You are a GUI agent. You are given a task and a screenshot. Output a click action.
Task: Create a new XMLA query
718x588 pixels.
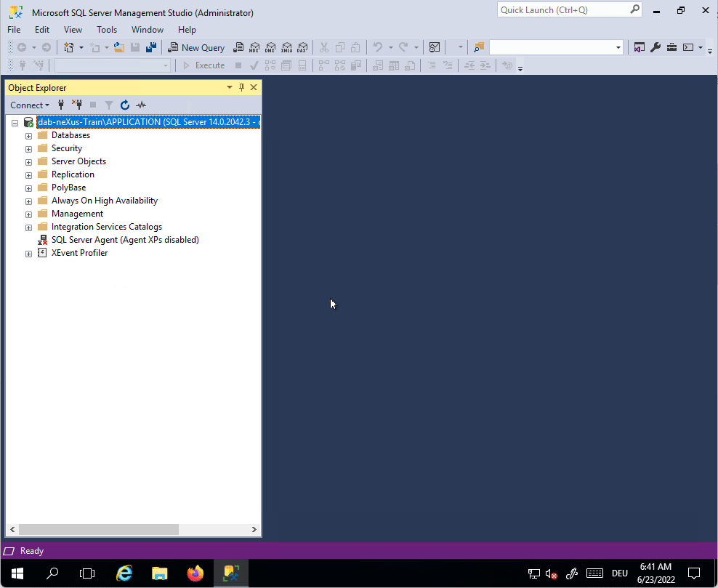286,47
